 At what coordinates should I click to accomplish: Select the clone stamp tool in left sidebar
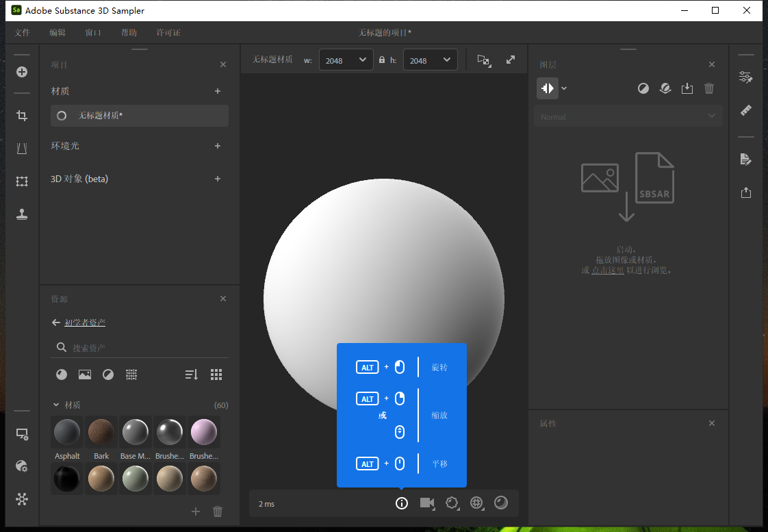(x=21, y=214)
